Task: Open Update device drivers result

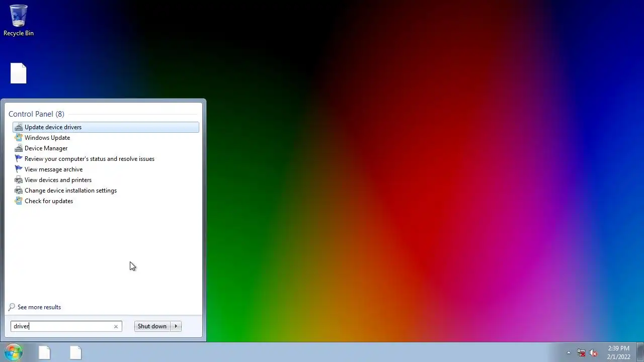Action: 106,127
